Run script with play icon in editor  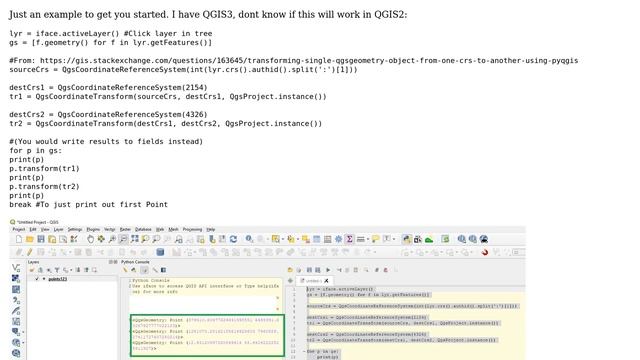(328, 270)
